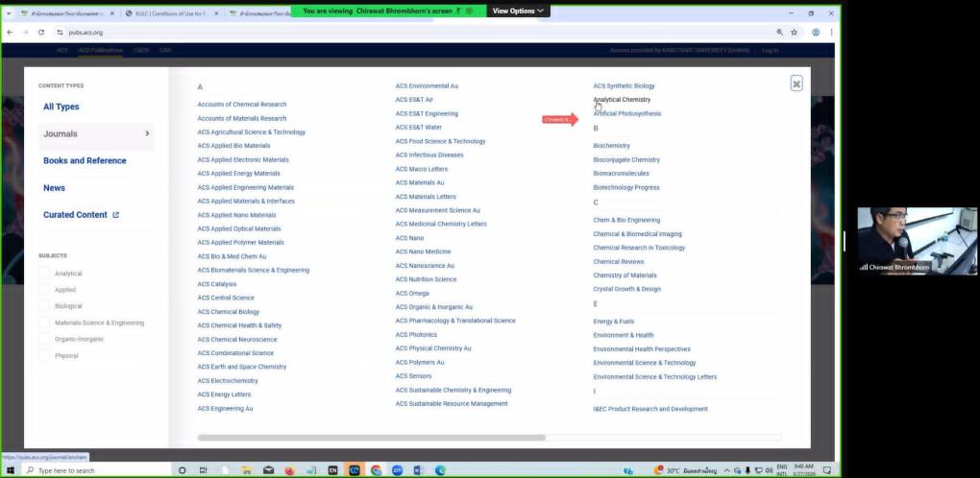Close the journals menu overlay
The image size is (980, 478).
coord(796,84)
